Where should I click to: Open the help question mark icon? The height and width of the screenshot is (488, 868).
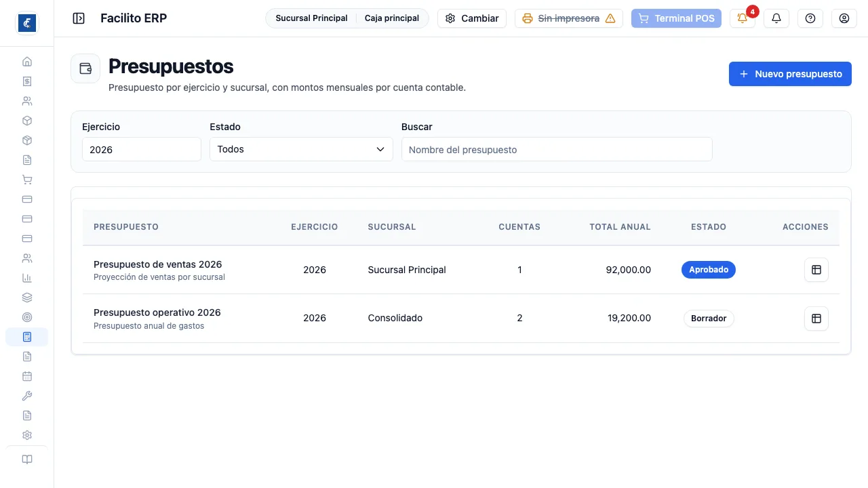tap(810, 18)
